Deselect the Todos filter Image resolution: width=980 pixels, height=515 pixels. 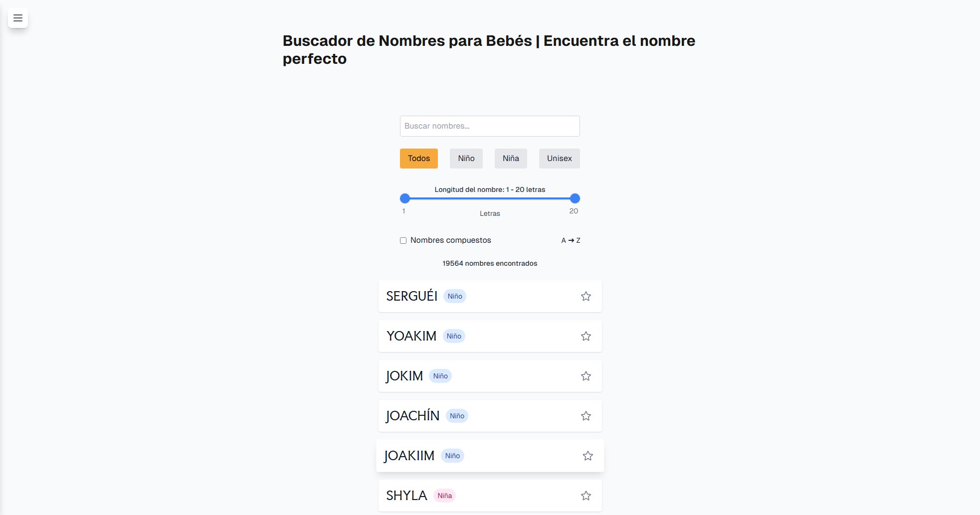point(418,158)
